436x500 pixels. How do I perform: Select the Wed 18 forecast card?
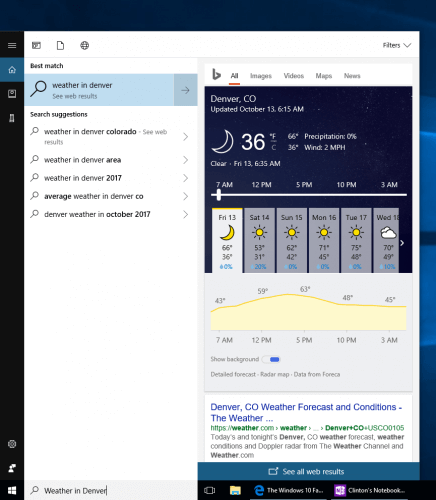point(386,240)
